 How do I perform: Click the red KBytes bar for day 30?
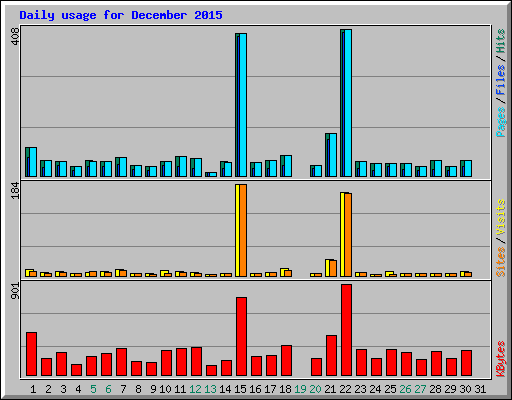[466, 363]
